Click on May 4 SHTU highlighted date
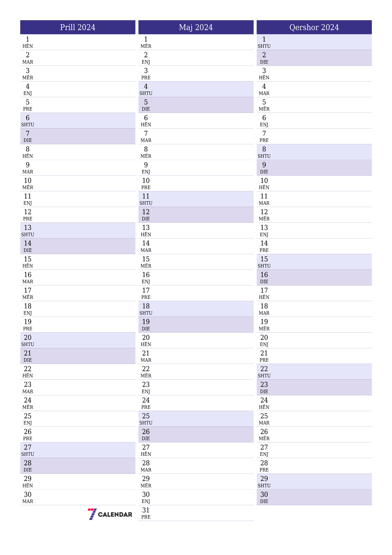 196,90
